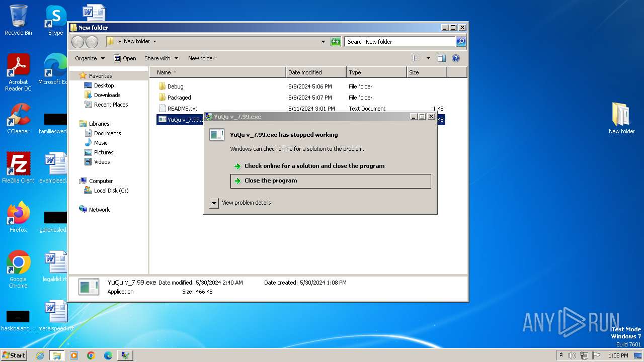The height and width of the screenshot is (362, 644).
Task: Sort by the Size column header
Action: pyautogui.click(x=427, y=72)
